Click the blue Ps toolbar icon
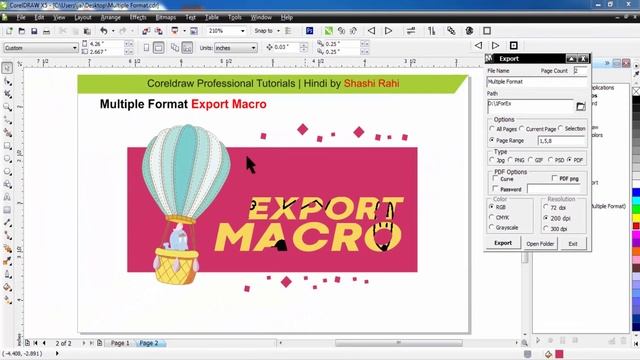Viewport: 640px width, 360px height. click(x=310, y=31)
